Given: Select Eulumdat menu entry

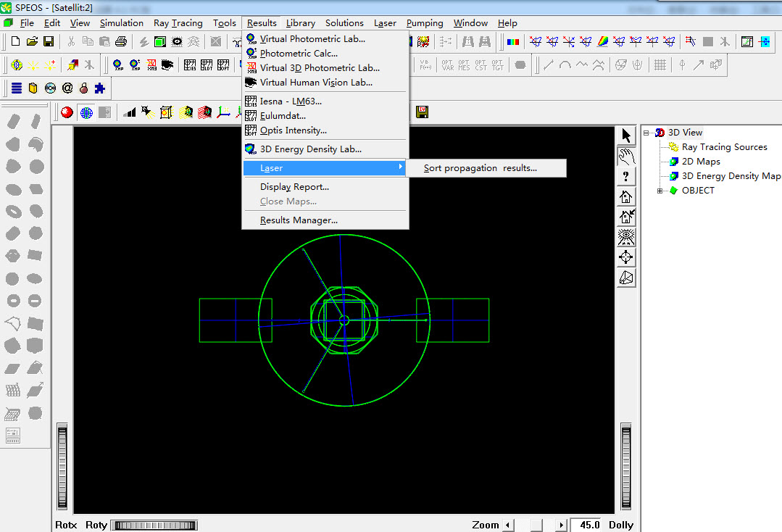Looking at the screenshot, I should [325, 116].
